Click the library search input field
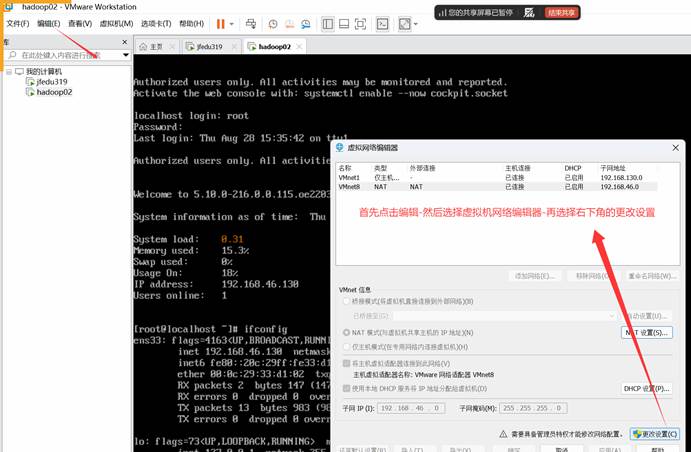Image resolution: width=691 pixels, height=452 pixels. pos(69,55)
